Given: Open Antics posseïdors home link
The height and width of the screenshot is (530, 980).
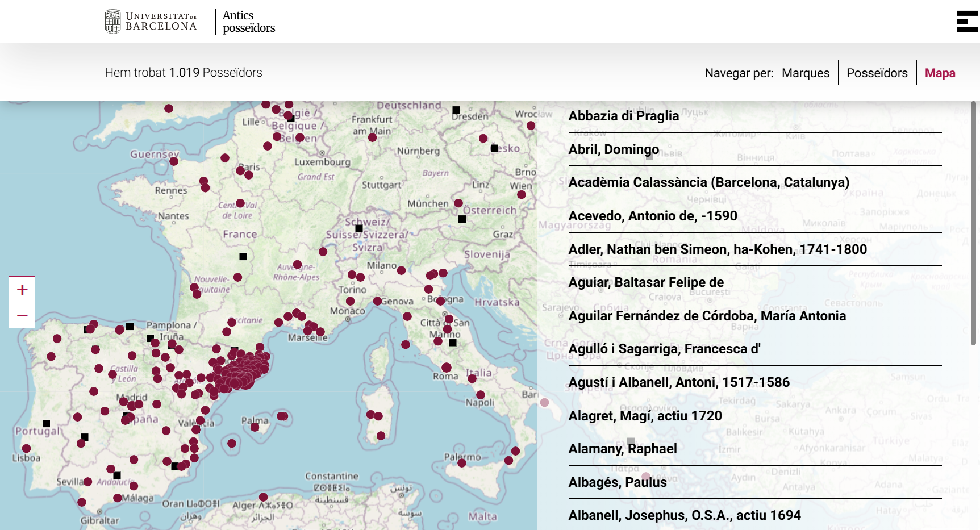Looking at the screenshot, I should 248,22.
